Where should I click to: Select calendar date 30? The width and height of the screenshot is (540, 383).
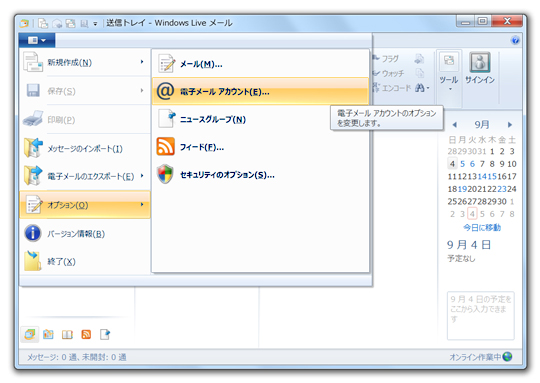(502, 201)
